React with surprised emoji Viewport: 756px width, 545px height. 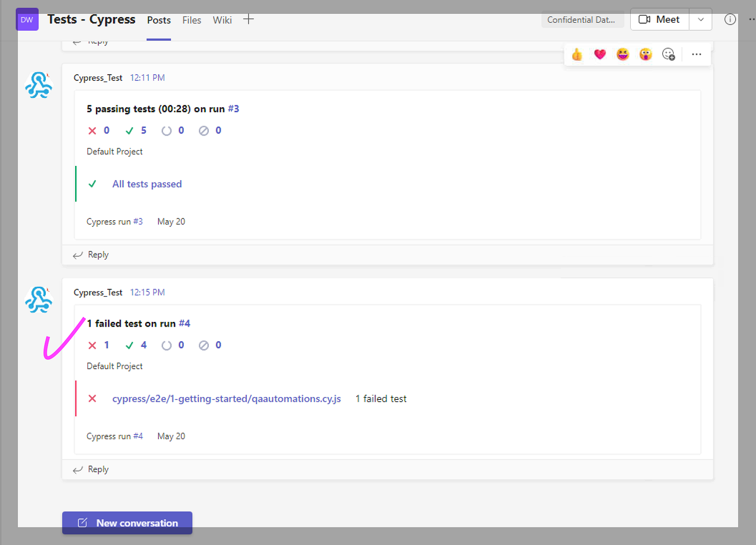coord(645,54)
